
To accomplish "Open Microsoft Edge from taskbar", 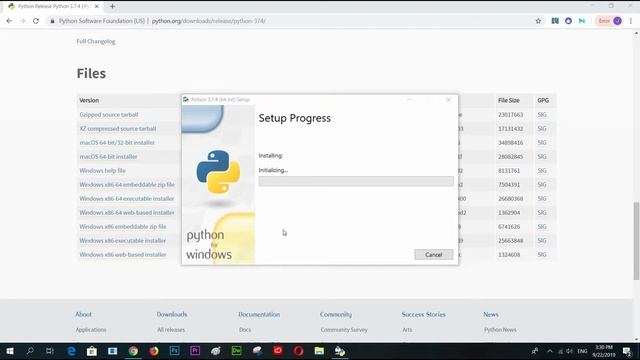I will click(71, 351).
